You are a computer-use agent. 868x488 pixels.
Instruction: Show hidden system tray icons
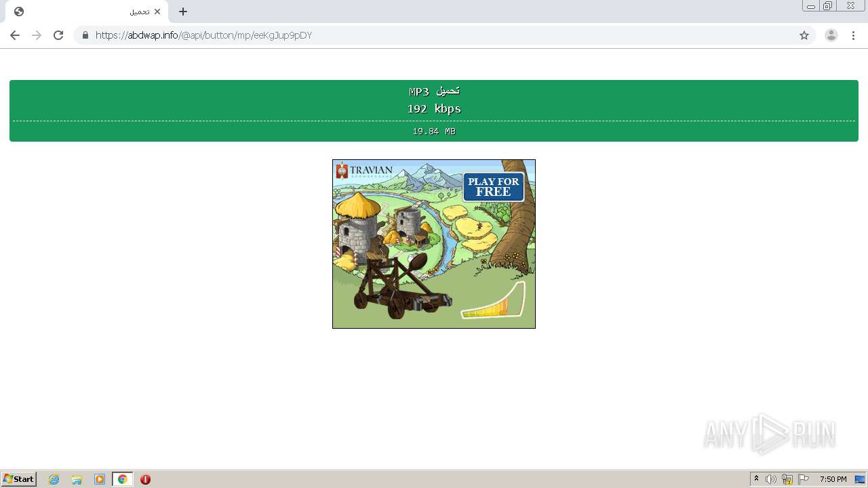point(756,479)
